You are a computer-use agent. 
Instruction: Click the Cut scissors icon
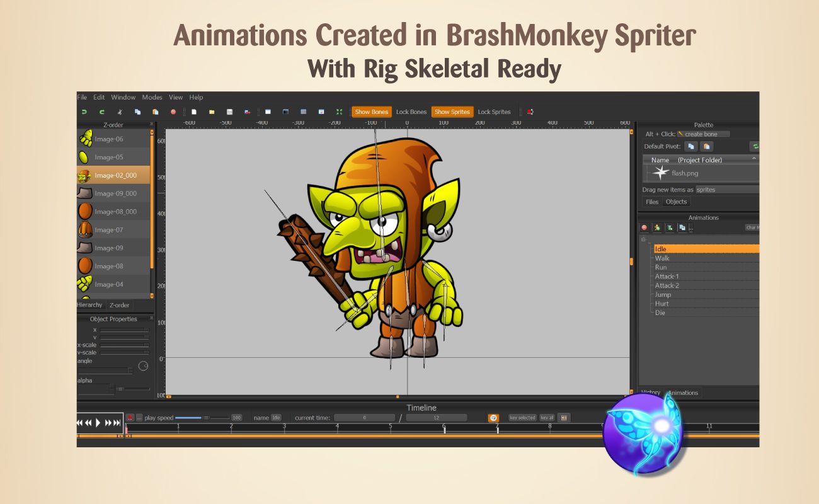(120, 112)
